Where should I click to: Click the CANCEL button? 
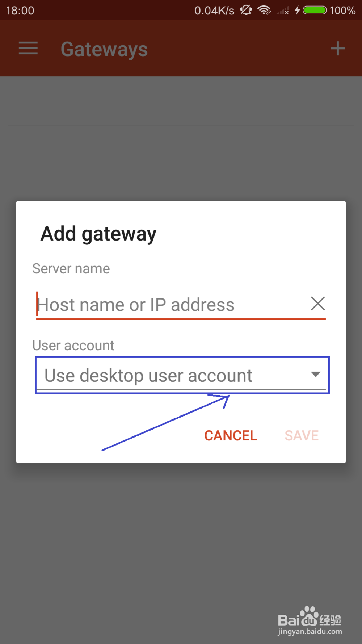click(231, 435)
